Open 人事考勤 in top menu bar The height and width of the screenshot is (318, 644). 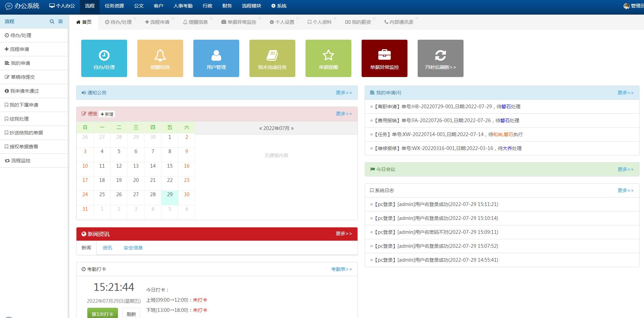[183, 6]
